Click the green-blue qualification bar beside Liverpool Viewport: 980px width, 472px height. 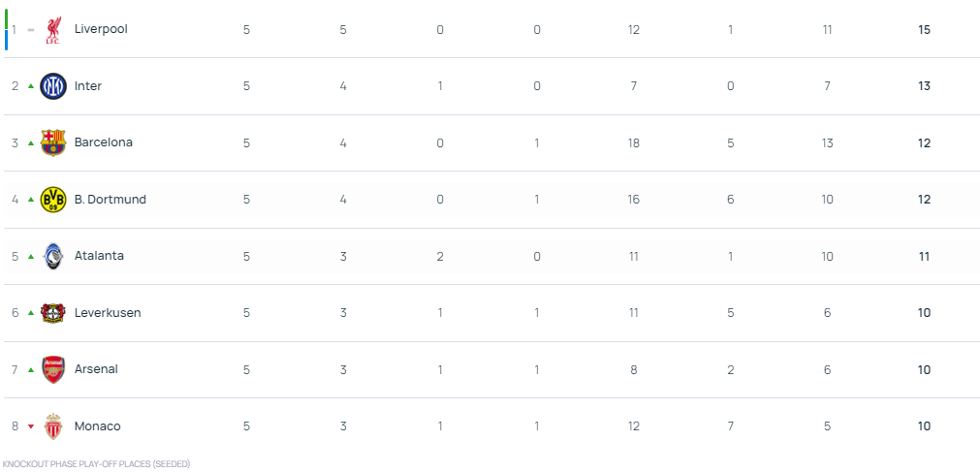point(6,29)
